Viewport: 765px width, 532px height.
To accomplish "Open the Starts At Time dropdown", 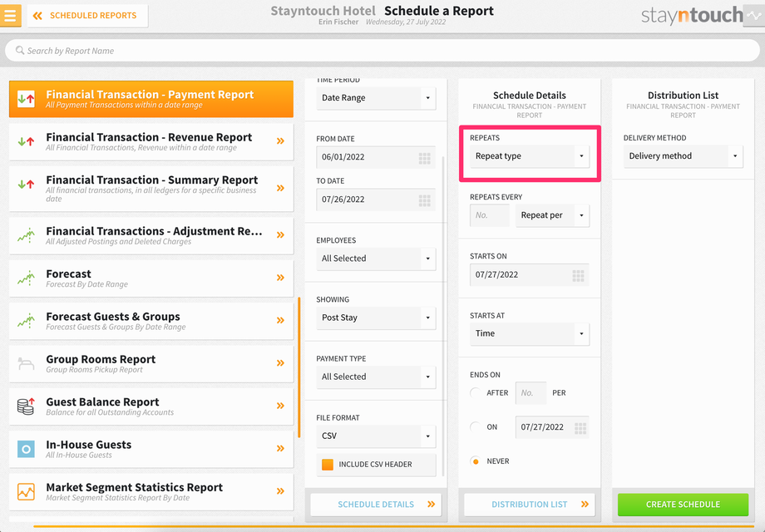I will pos(530,333).
